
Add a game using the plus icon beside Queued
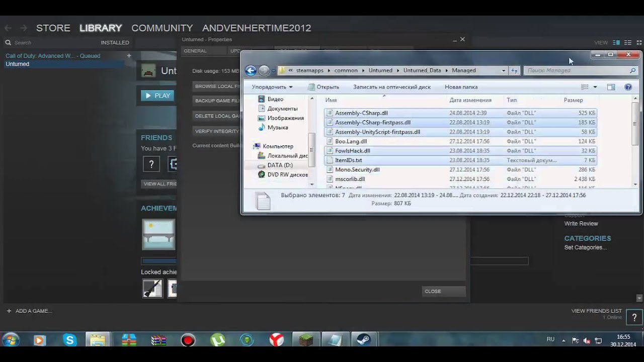tap(129, 56)
